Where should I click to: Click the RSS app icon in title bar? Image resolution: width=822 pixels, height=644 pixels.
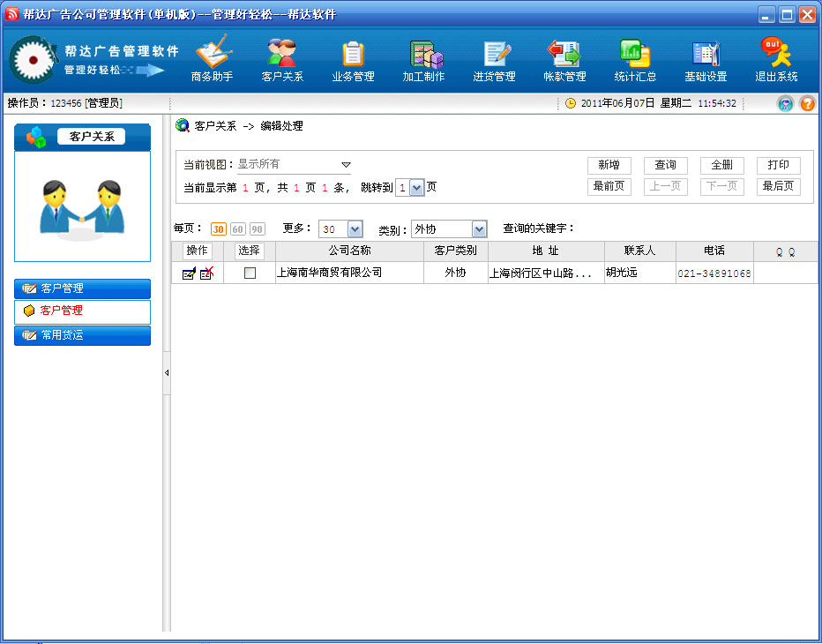coord(12,14)
